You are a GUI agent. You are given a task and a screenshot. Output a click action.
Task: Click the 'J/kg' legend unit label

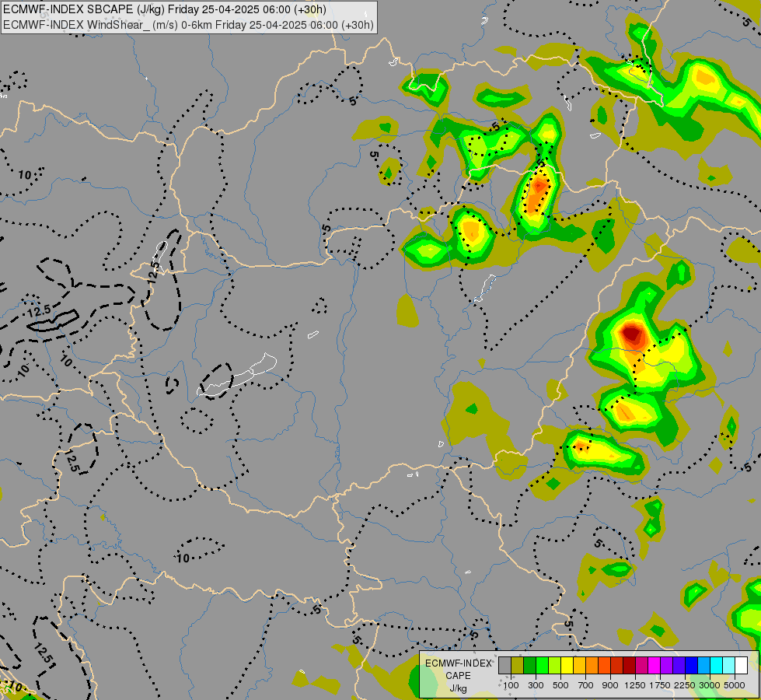pos(458,688)
